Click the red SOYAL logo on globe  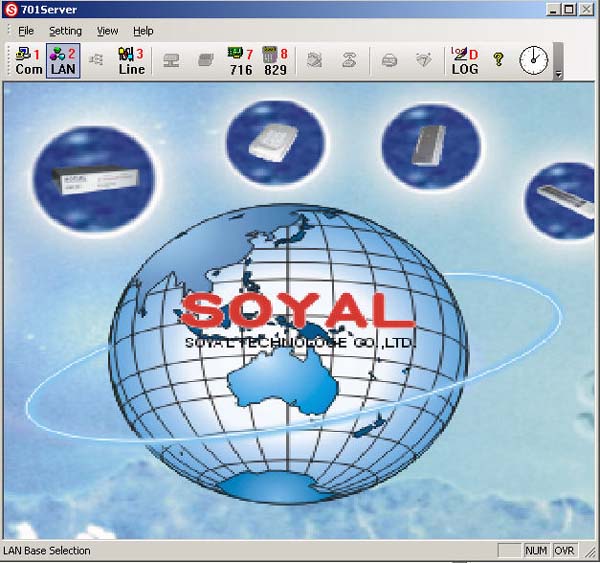(297, 310)
